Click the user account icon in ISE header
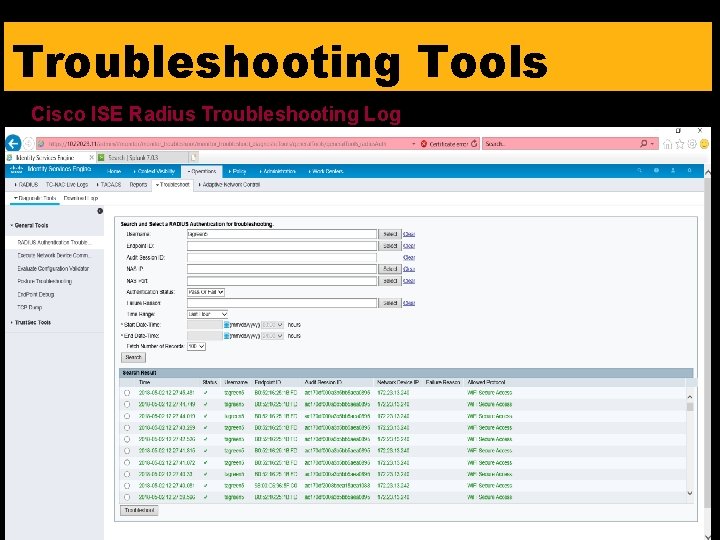The image size is (720, 540). tap(673, 170)
